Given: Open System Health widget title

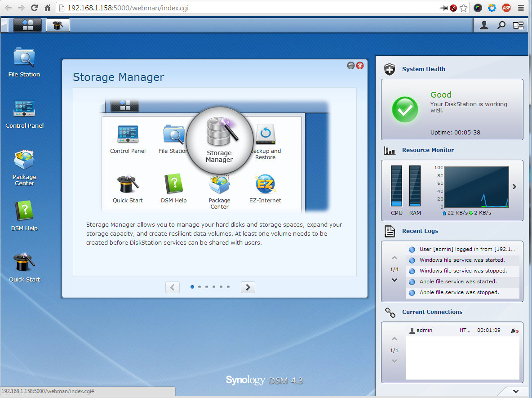Looking at the screenshot, I should (x=423, y=69).
